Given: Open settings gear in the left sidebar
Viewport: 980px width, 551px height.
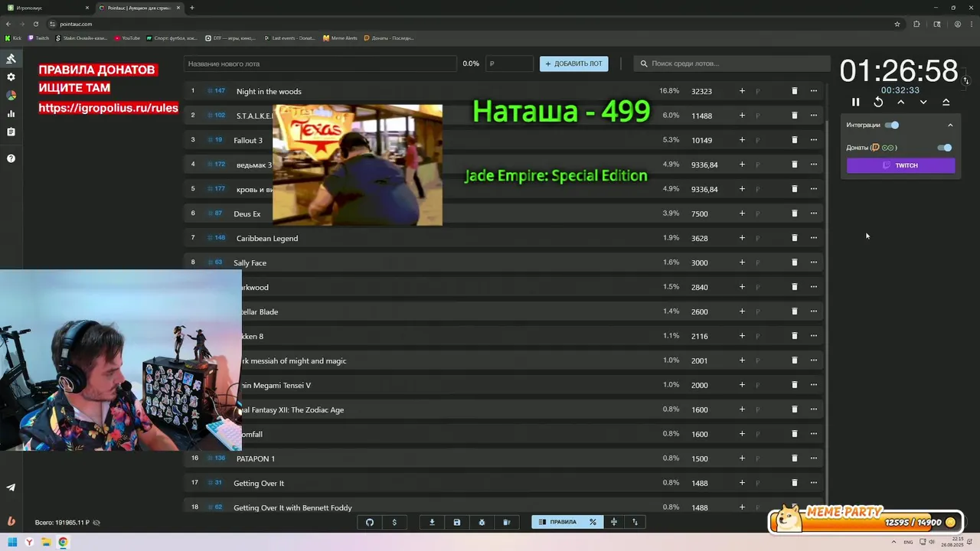Looking at the screenshot, I should (11, 77).
